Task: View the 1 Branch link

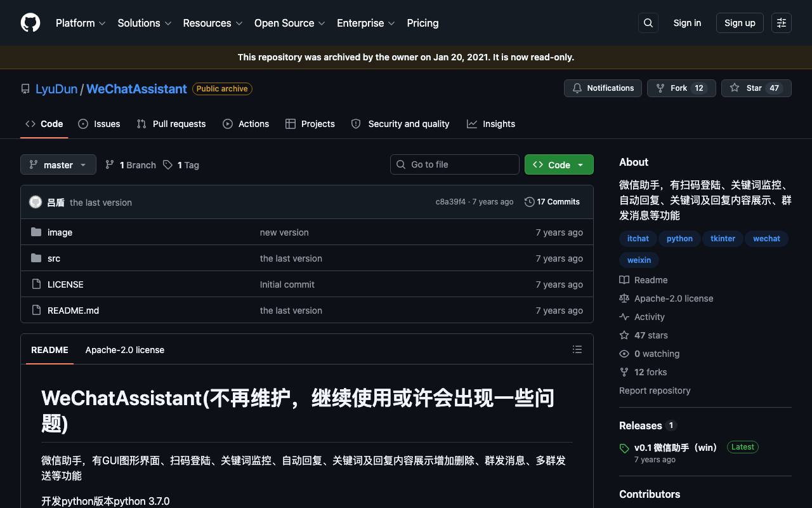Action: pyautogui.click(x=131, y=165)
